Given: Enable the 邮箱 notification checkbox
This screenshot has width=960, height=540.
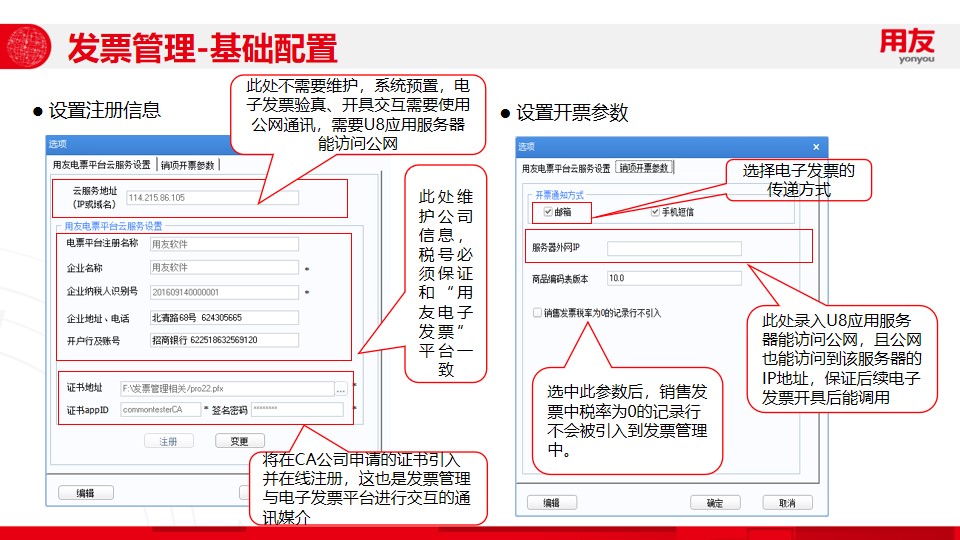Looking at the screenshot, I should tap(548, 212).
